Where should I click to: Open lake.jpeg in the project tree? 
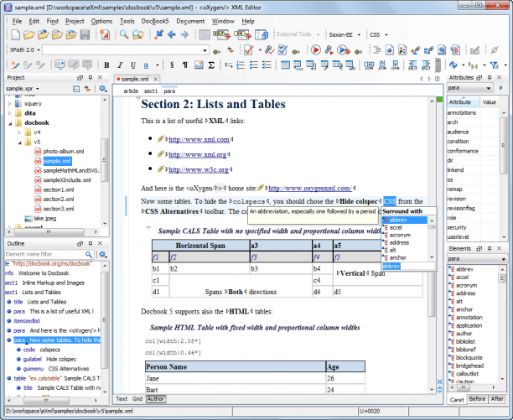pos(44,219)
